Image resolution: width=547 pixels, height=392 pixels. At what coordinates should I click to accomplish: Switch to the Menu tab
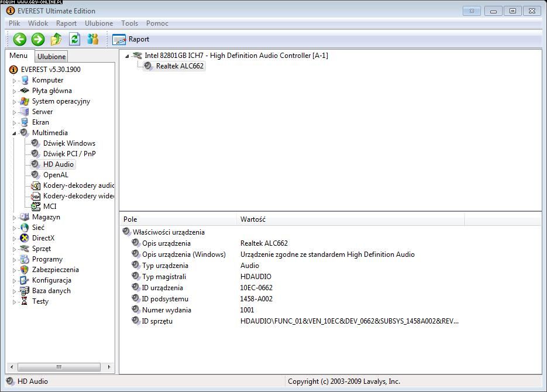click(x=19, y=56)
